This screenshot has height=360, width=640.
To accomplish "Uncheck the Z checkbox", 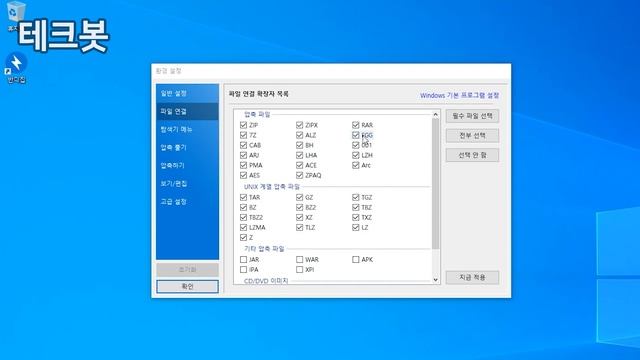I will coord(244,238).
